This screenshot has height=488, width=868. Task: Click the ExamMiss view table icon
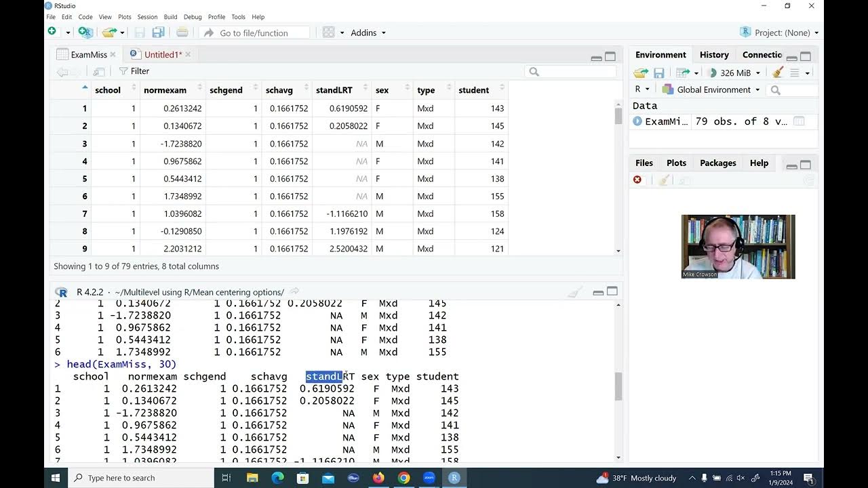click(x=799, y=121)
